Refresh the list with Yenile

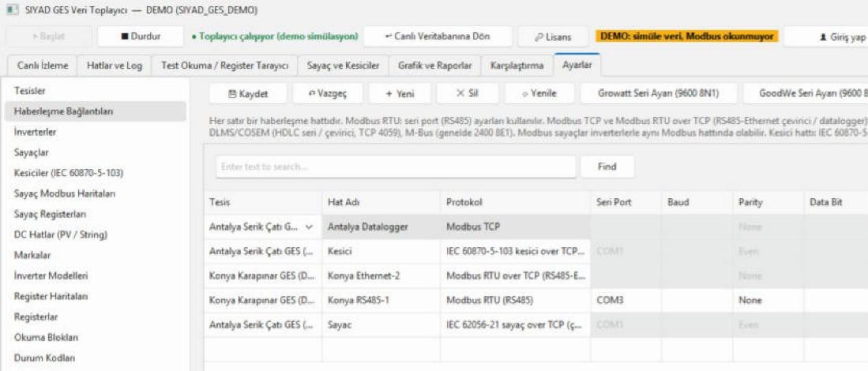point(539,93)
